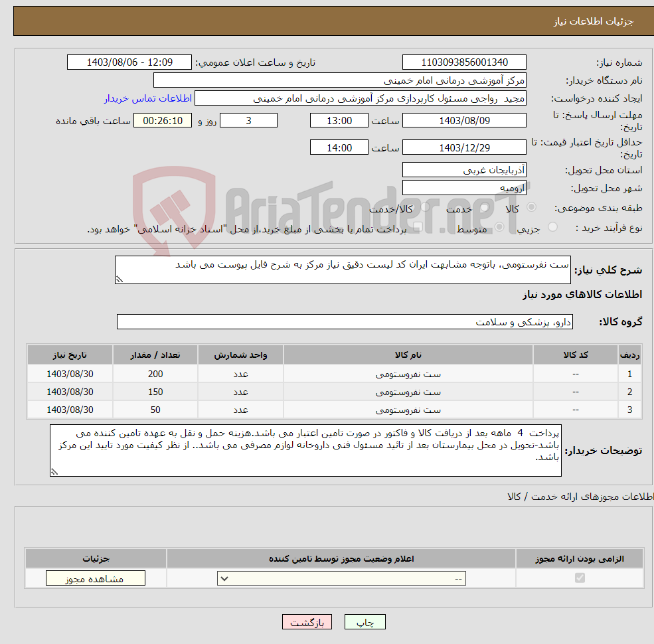Click the remaining time field 00:26:10
This screenshot has width=654, height=644.
163,121
